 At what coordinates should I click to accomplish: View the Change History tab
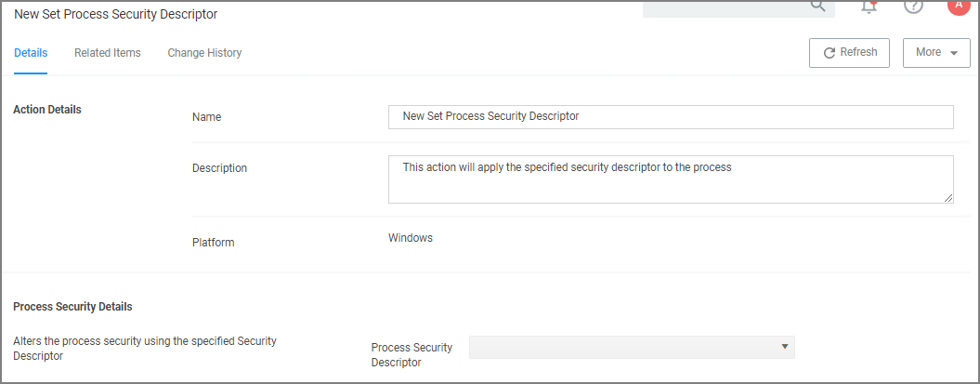(204, 53)
